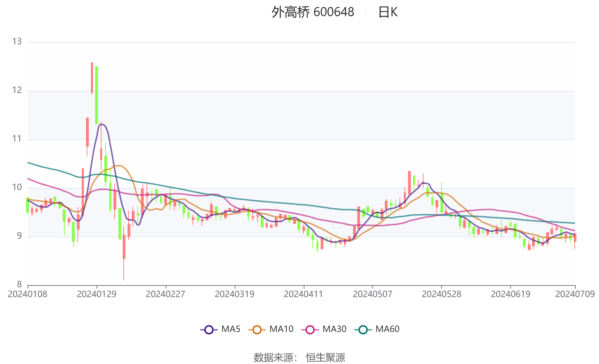Click the MA30 legend label
The height and width of the screenshot is (364, 599).
click(334, 329)
